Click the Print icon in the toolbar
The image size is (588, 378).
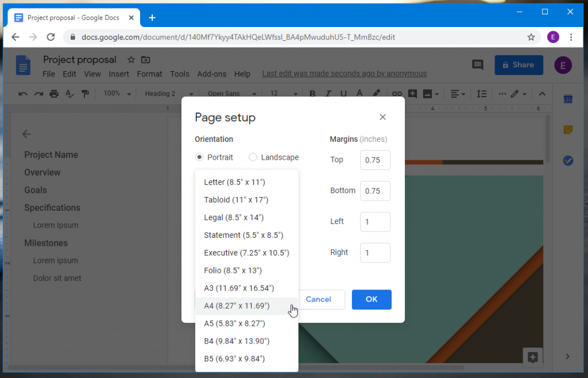coord(53,94)
